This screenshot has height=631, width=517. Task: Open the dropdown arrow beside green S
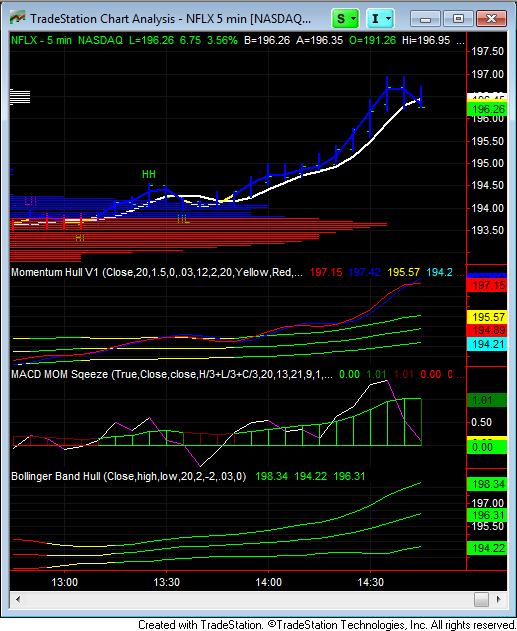tap(354, 19)
